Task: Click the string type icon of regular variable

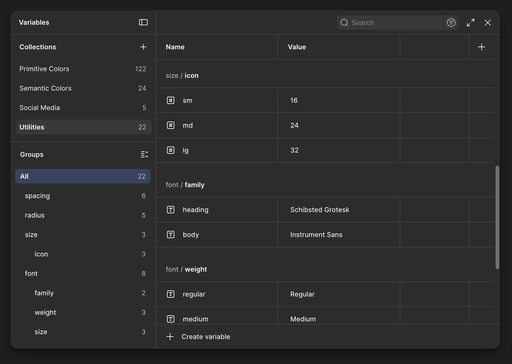Action: 171,294
